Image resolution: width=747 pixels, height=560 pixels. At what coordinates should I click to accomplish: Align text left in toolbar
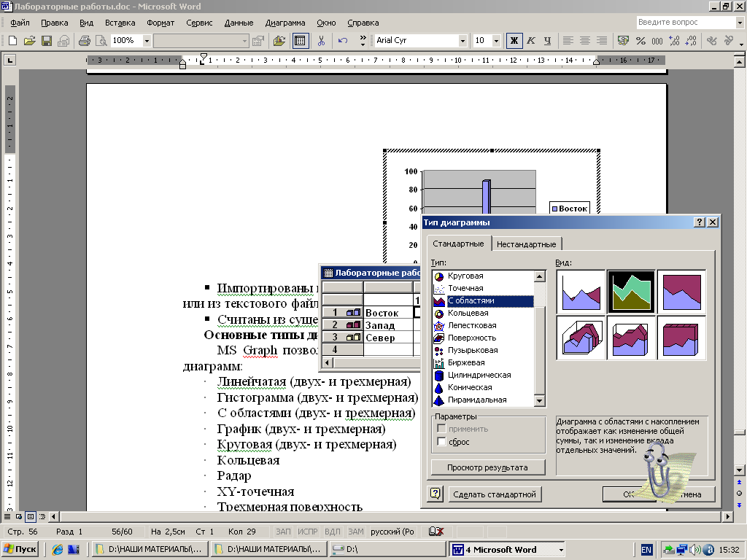(x=568, y=41)
